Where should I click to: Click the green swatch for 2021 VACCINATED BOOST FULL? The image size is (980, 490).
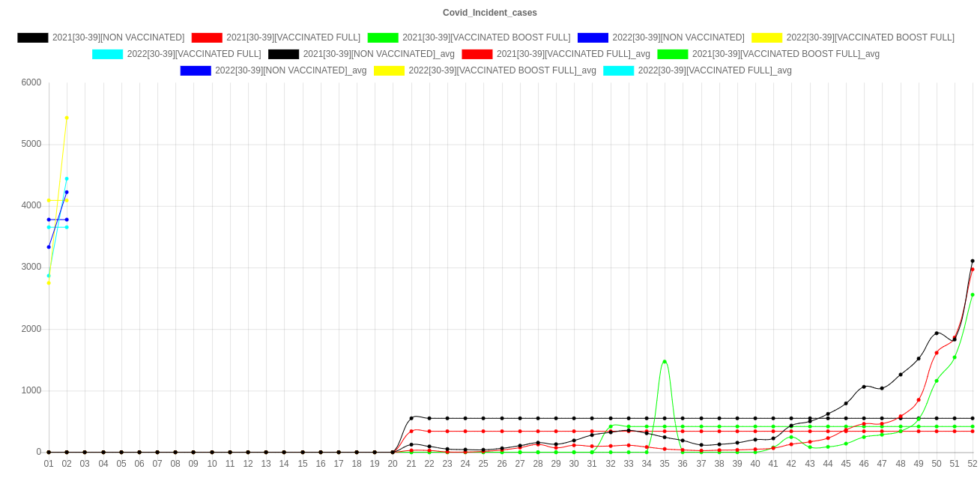[x=382, y=37]
